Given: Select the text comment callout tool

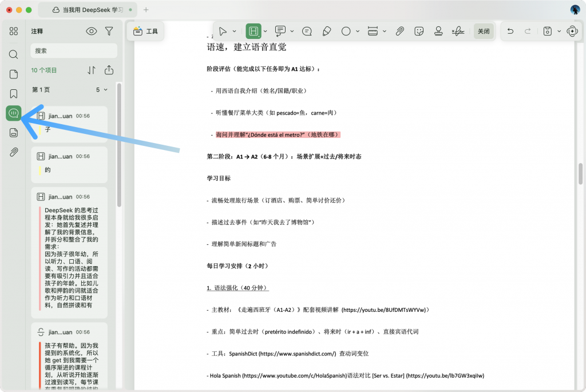Looking at the screenshot, I should 280,31.
